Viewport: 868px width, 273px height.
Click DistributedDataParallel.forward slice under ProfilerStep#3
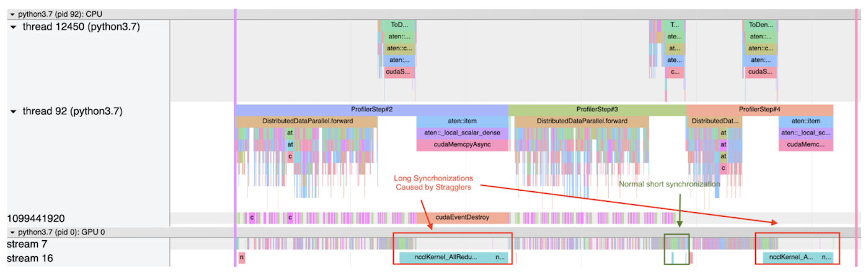(582, 121)
